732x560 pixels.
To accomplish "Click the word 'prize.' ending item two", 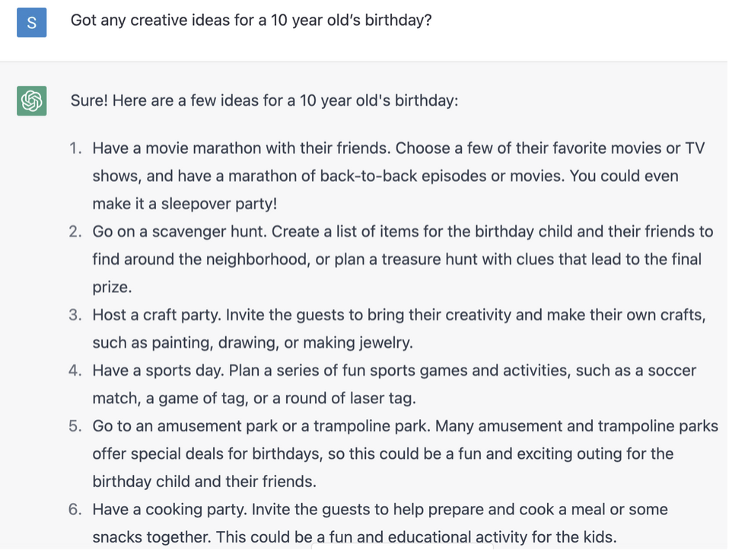I will pos(112,288).
